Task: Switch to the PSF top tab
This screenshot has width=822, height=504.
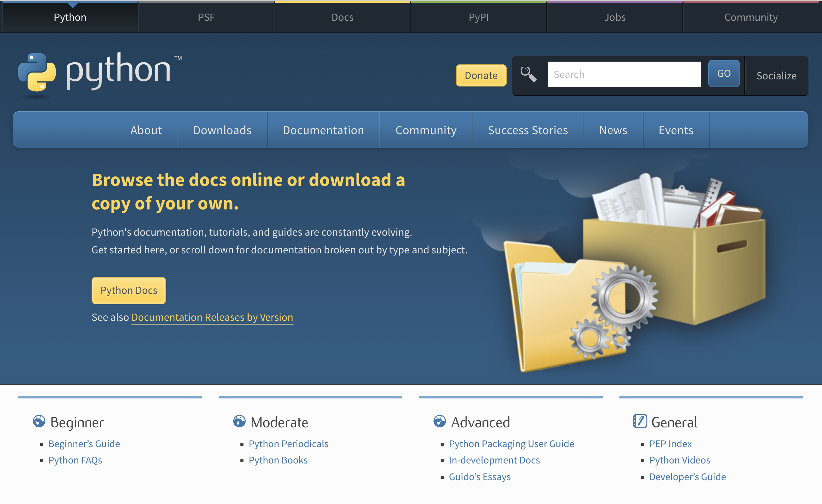Action: (206, 17)
